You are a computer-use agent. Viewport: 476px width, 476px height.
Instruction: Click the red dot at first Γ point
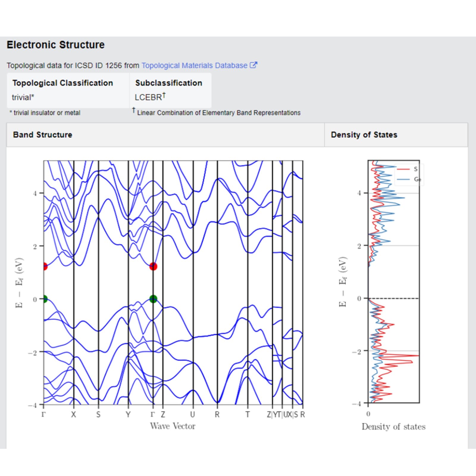tap(45, 266)
